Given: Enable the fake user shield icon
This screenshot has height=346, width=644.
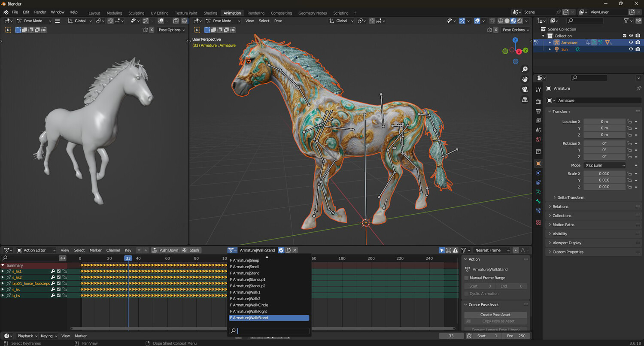Looking at the screenshot, I should tap(281, 250).
